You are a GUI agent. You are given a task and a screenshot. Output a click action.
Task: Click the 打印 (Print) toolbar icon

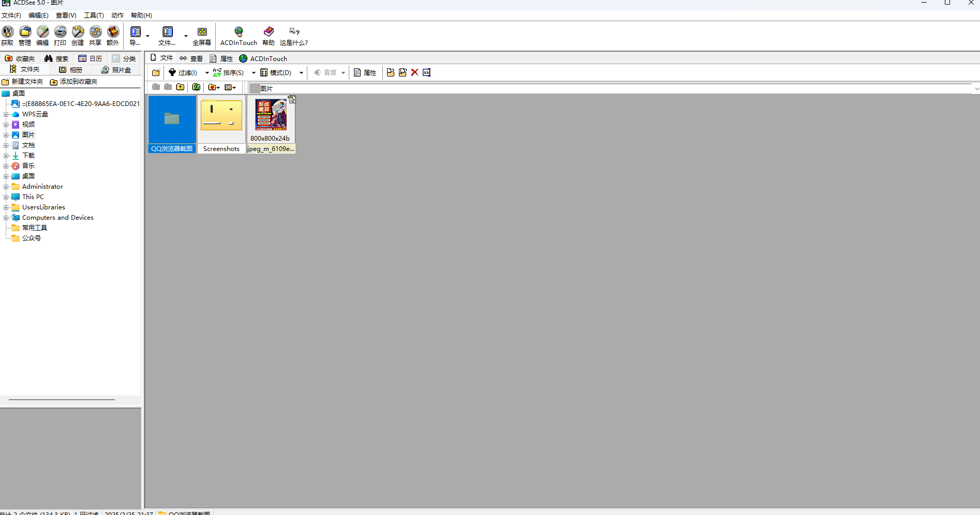pyautogui.click(x=60, y=35)
